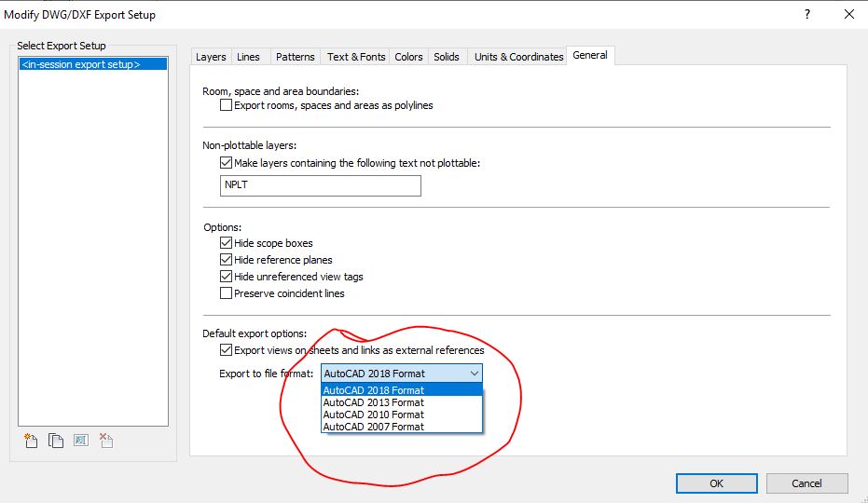
Task: Enable Preserve coincident lines option
Action: [x=227, y=293]
